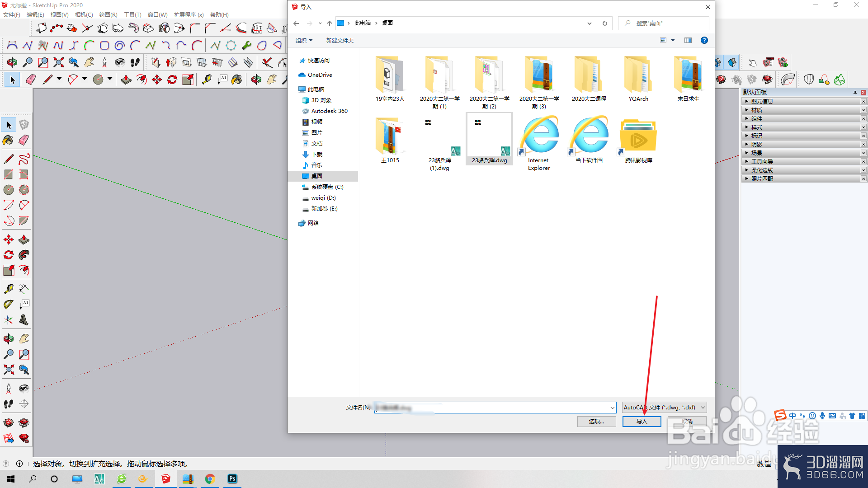Close the 柔化边线 panel
Viewport: 868px width, 488px height.
pyautogui.click(x=863, y=170)
